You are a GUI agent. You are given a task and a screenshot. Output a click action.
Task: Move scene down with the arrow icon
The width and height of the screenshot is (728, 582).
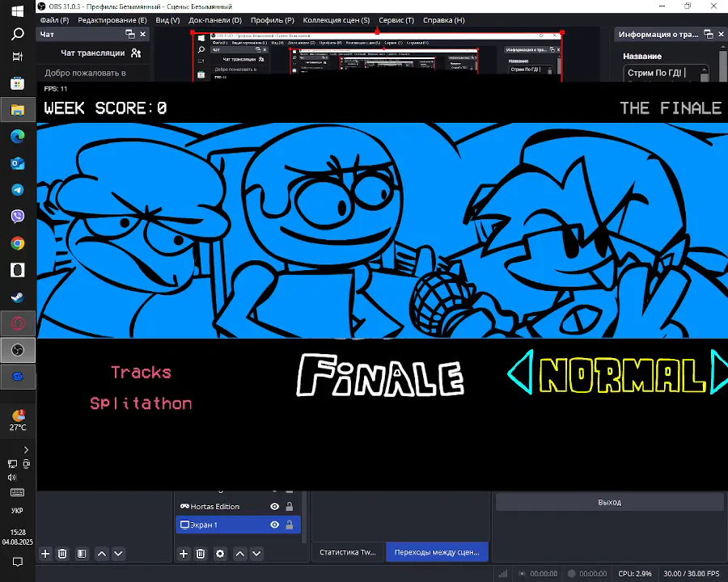pyautogui.click(x=118, y=553)
